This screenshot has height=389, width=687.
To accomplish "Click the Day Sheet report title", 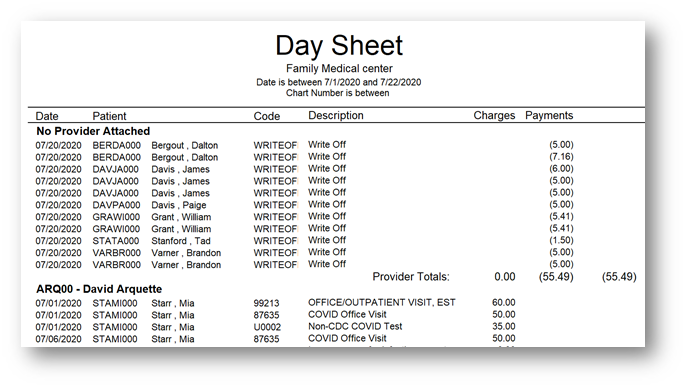I will pyautogui.click(x=339, y=46).
